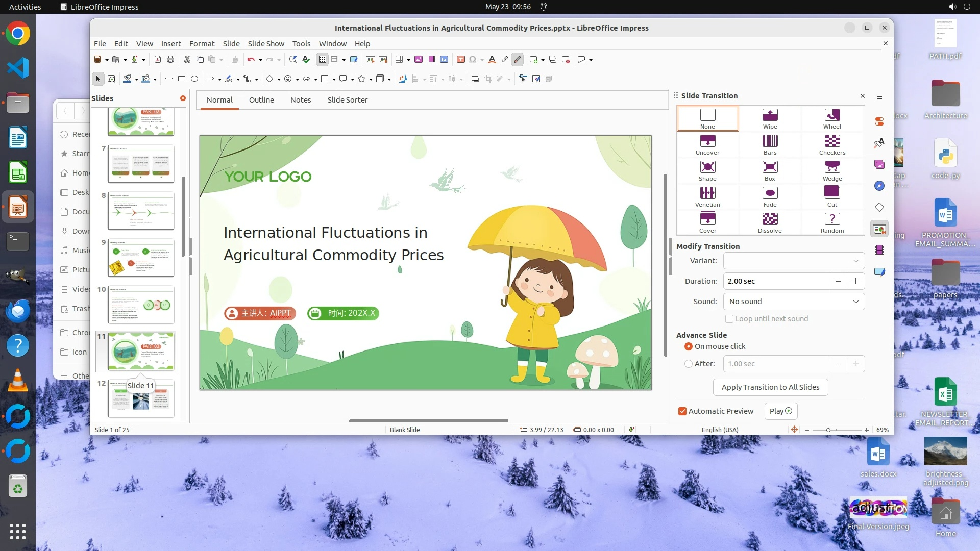Select On mouse click radio button
The height and width of the screenshot is (551, 980).
point(689,346)
